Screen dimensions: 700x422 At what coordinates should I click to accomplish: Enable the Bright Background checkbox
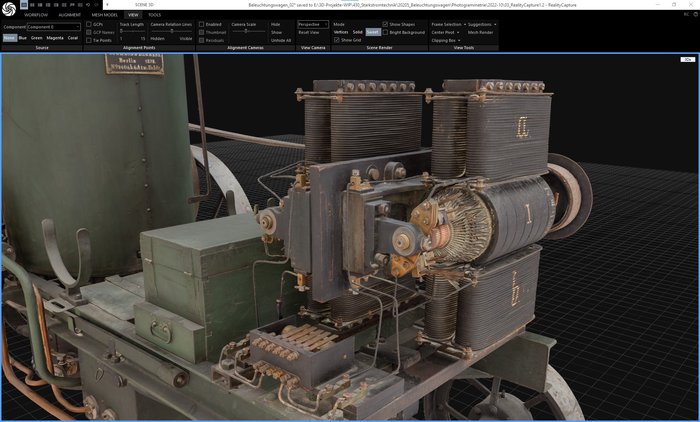coord(386,32)
